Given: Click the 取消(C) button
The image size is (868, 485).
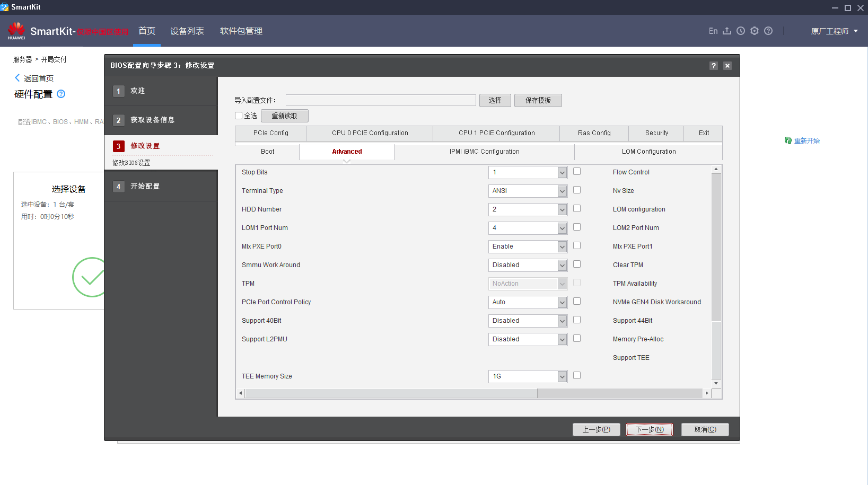Looking at the screenshot, I should (705, 429).
